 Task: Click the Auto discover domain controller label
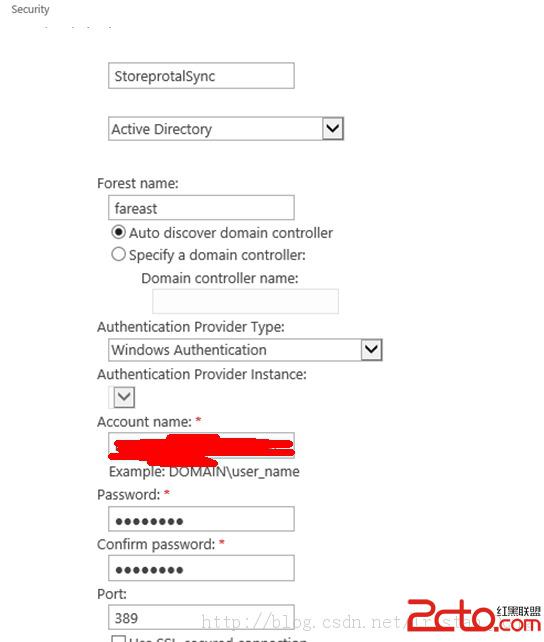coord(231,233)
